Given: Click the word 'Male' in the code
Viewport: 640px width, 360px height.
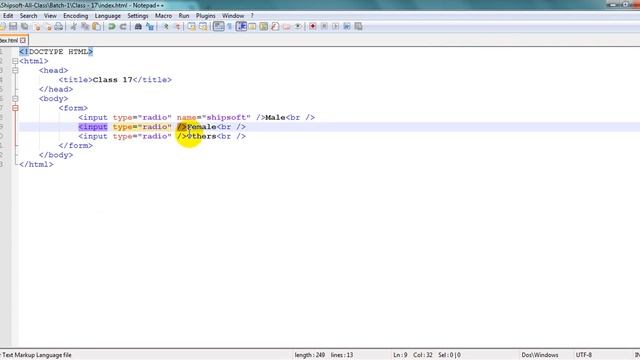Looking at the screenshot, I should (275, 118).
